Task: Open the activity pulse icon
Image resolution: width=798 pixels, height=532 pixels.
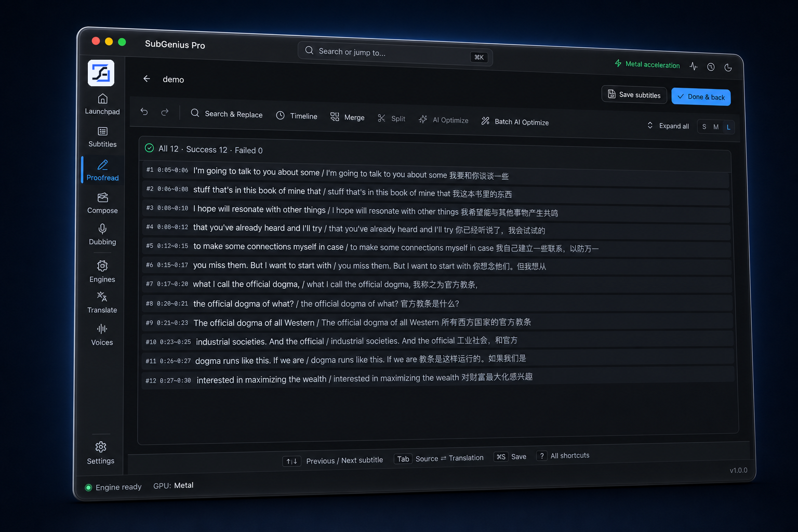Action: (694, 66)
